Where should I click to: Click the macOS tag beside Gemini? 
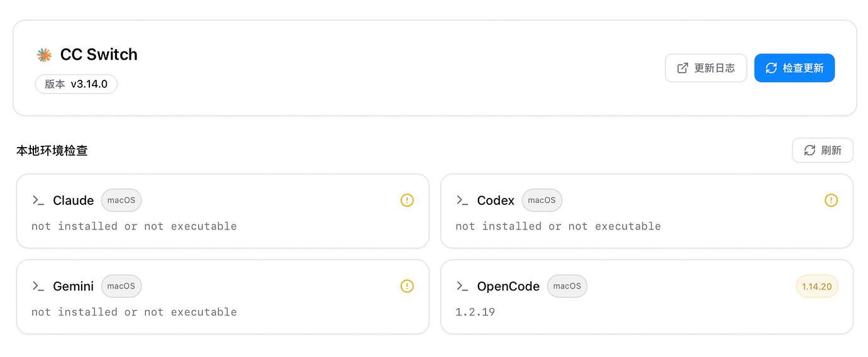click(121, 286)
